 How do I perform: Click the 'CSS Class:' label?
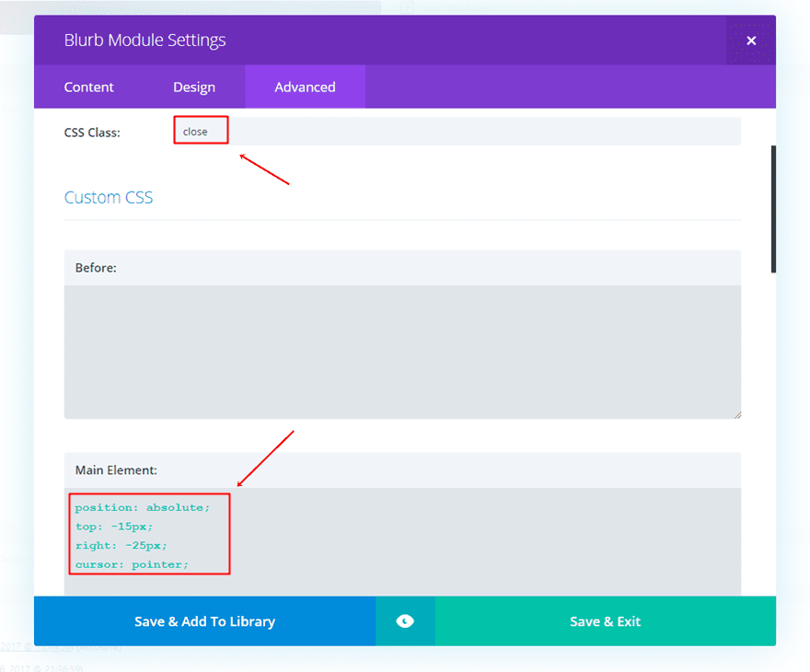pyautogui.click(x=92, y=133)
